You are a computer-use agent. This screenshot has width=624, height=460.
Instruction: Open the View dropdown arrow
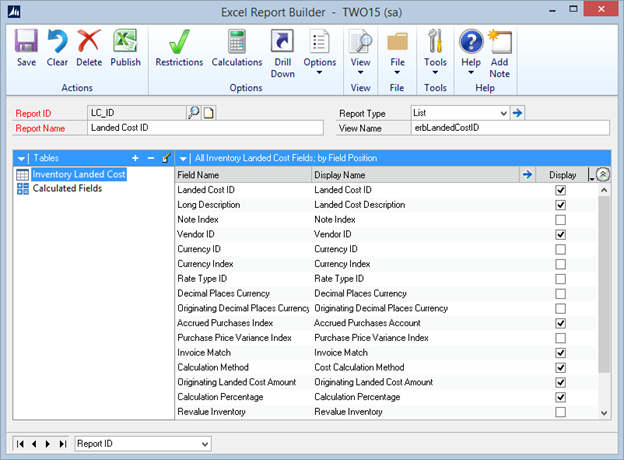[360, 73]
